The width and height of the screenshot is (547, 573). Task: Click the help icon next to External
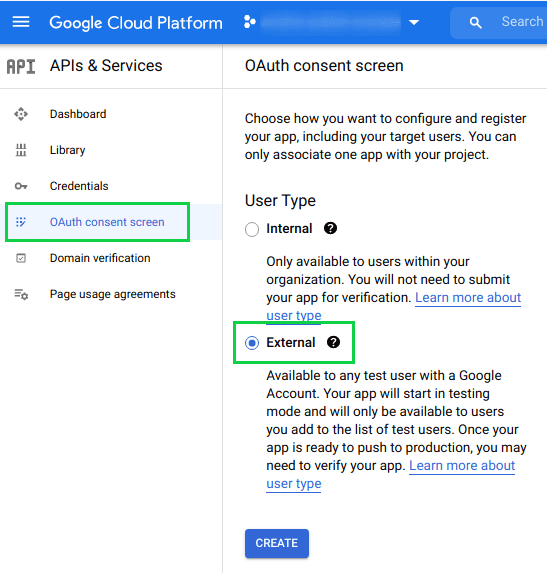tap(333, 342)
